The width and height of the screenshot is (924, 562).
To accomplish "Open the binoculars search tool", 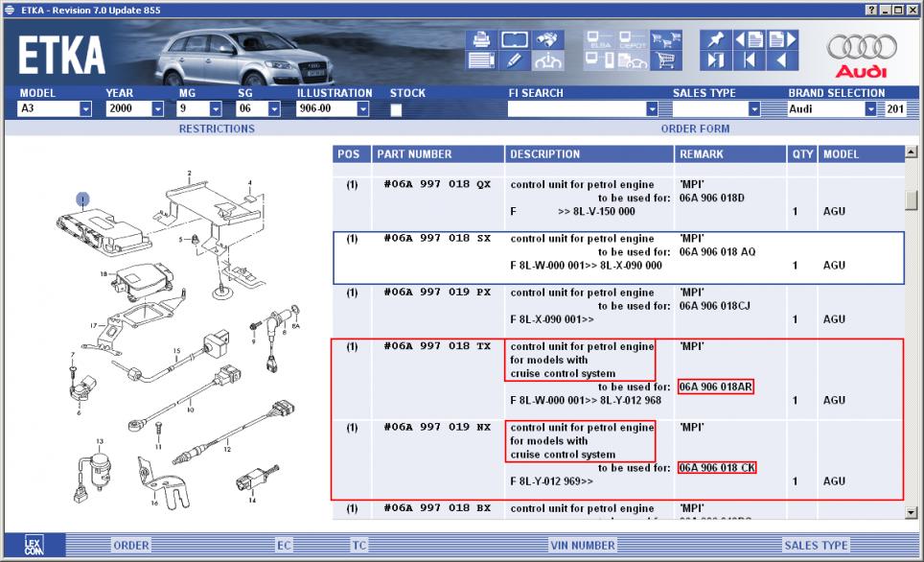I will 548,39.
